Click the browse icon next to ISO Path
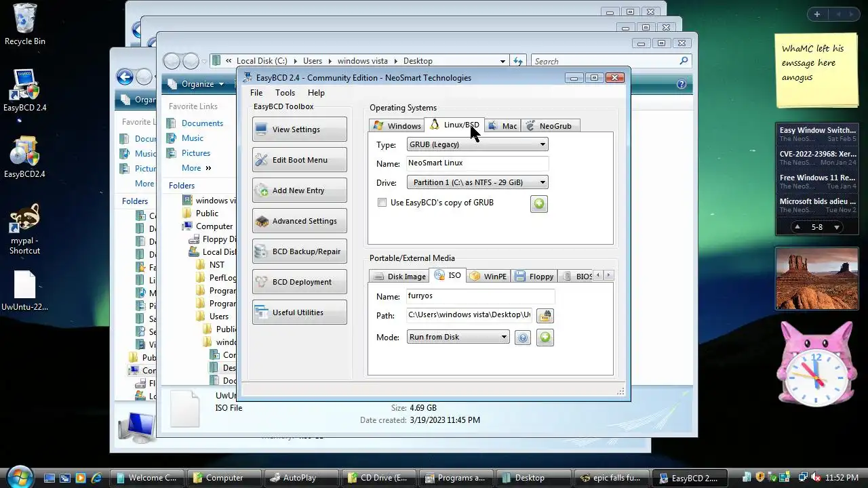The height and width of the screenshot is (488, 868). 545,315
